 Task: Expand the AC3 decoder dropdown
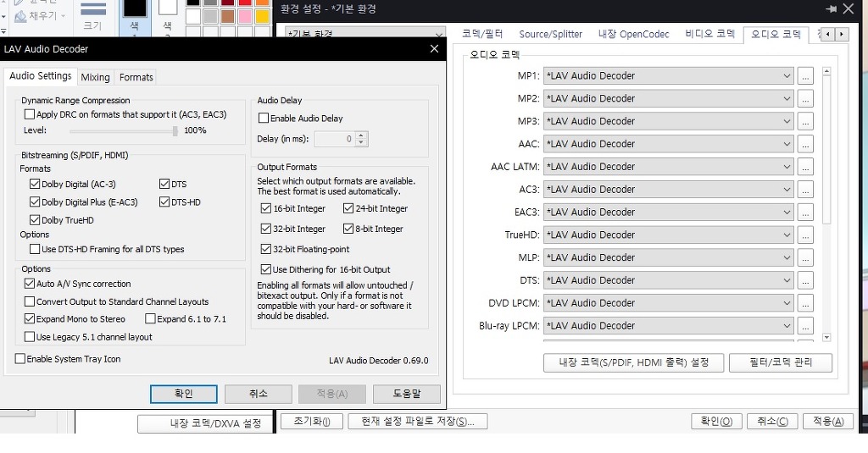tap(787, 189)
